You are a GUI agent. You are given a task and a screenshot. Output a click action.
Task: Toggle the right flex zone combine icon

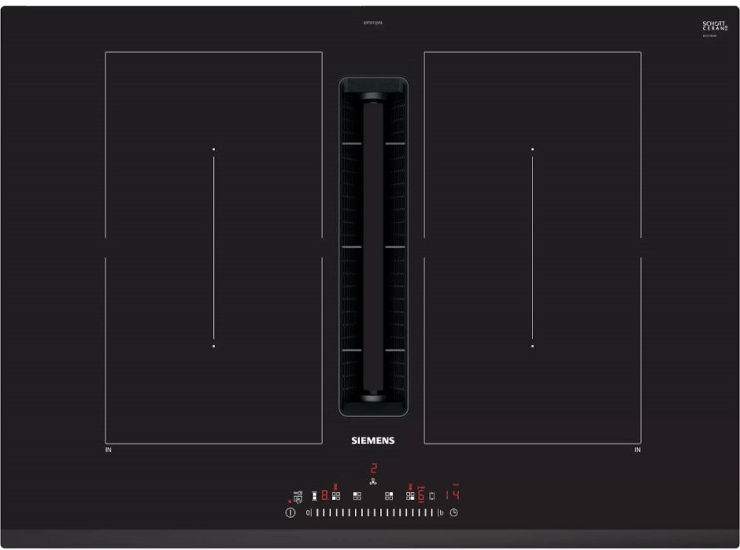(x=432, y=495)
